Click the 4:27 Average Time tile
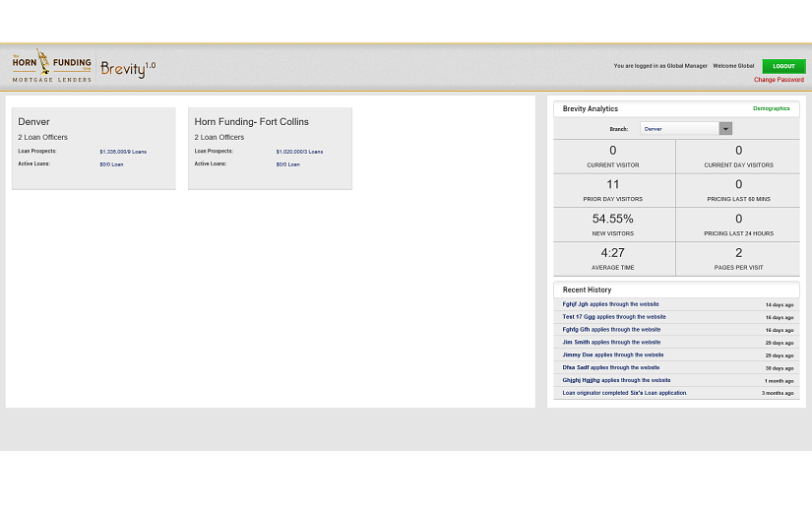Image resolution: width=812 pixels, height=517 pixels. click(613, 259)
